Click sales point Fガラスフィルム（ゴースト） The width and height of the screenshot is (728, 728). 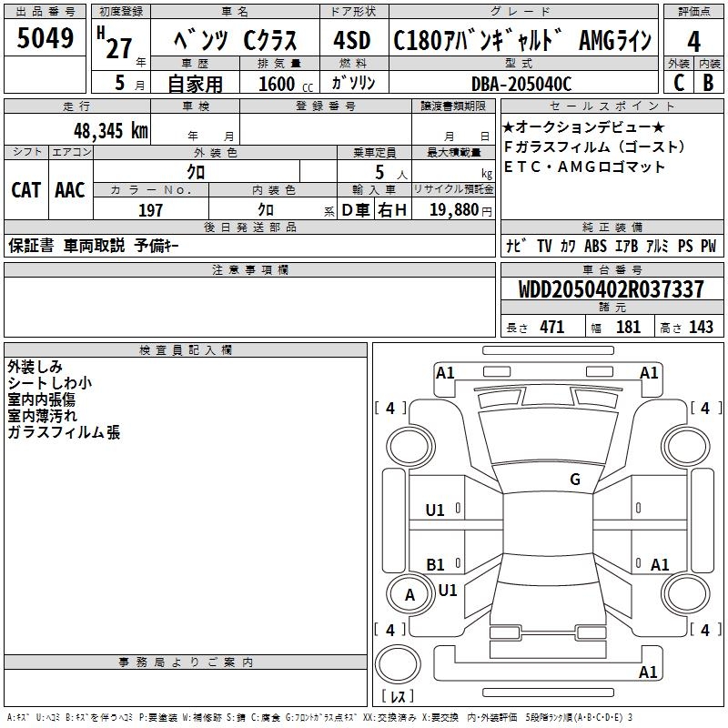click(595, 147)
